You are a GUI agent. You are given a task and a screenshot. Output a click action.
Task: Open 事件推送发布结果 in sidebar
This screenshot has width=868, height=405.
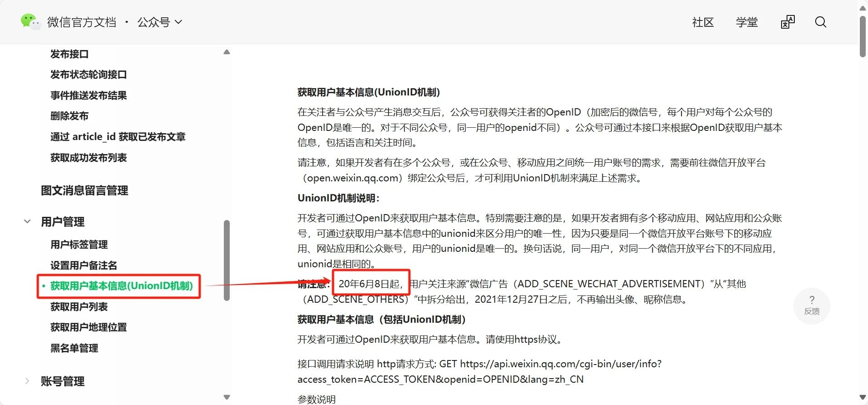click(x=88, y=95)
